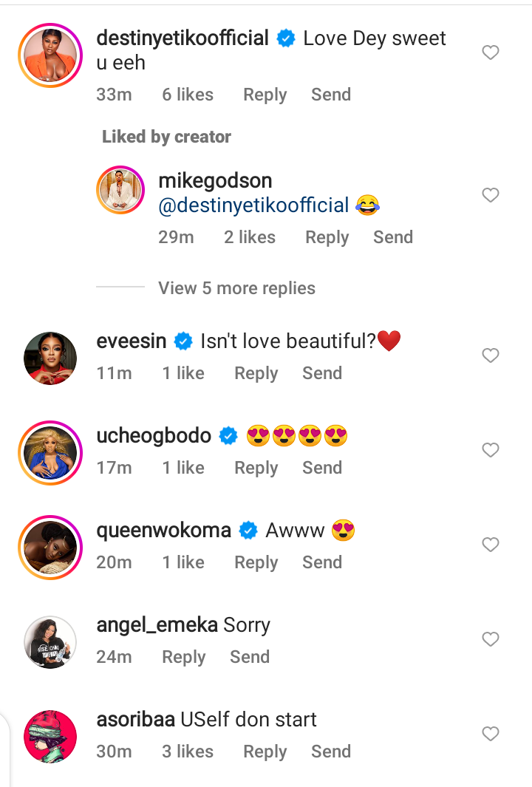
Task: Send eveesin's comment to someone
Action: coord(322,373)
